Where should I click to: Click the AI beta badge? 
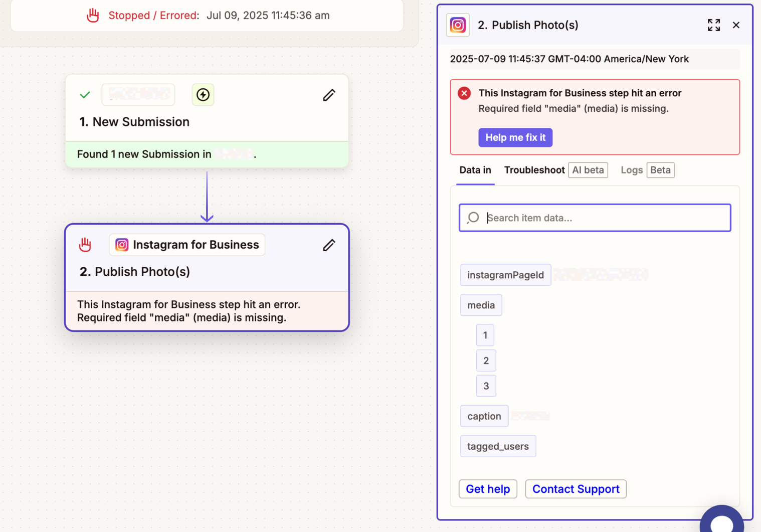[x=588, y=170]
